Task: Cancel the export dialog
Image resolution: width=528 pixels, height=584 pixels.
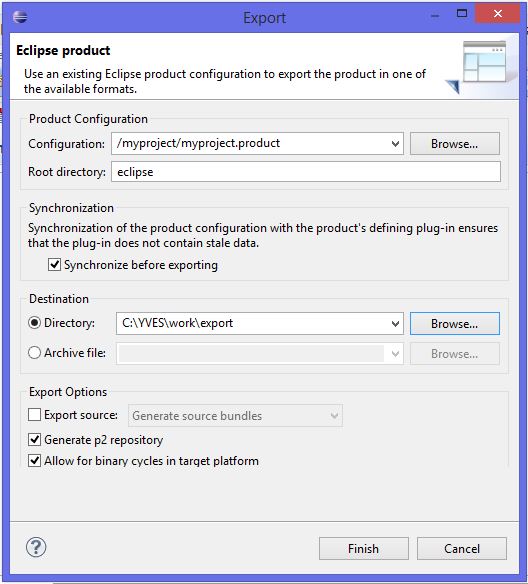Action: tap(462, 548)
